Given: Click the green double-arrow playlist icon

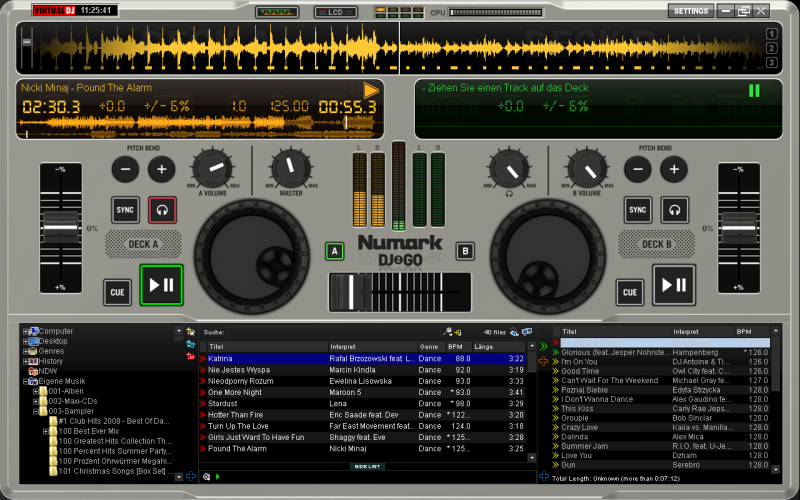Looking at the screenshot, I should (543, 346).
